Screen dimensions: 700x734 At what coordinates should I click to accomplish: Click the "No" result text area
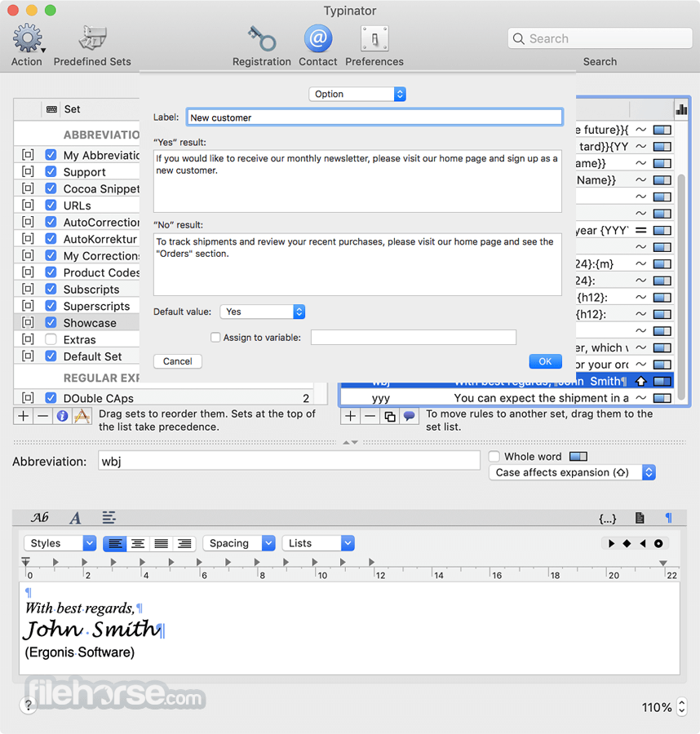(357, 264)
